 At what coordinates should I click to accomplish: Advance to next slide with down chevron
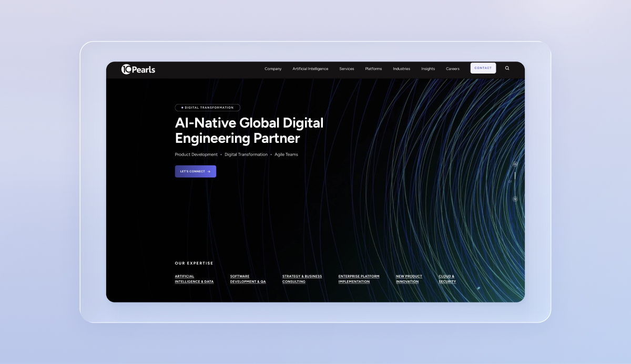point(515,199)
